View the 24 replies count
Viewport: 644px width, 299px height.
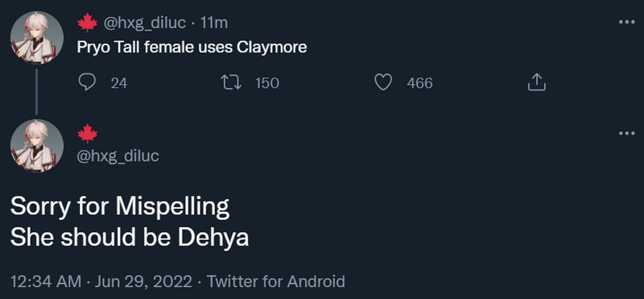click(119, 84)
